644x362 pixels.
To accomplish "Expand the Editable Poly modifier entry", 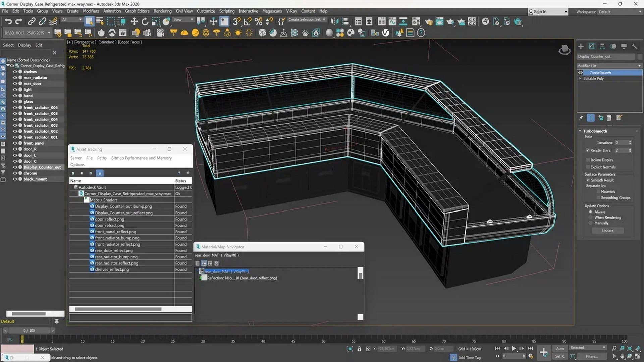I will pyautogui.click(x=580, y=78).
